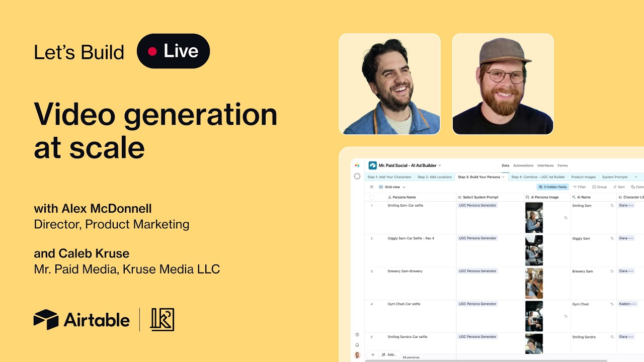The width and height of the screenshot is (644, 362).
Task: Expand the Mr. Paid Social base name dropdown
Action: 440,165
